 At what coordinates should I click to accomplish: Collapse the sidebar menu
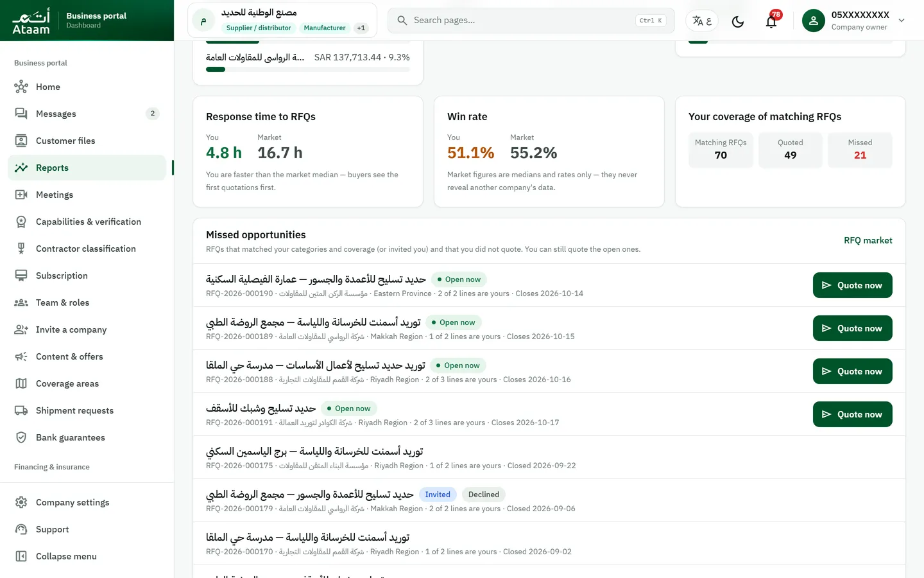pyautogui.click(x=87, y=556)
